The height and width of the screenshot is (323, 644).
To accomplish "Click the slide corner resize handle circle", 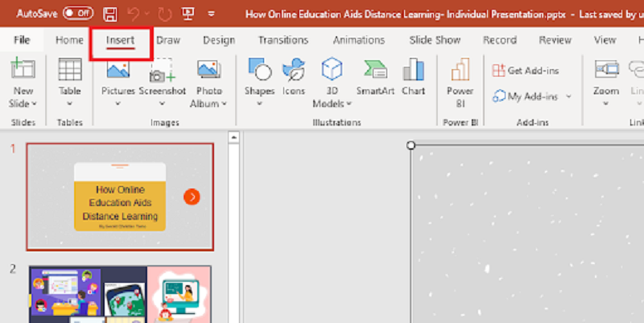I will (411, 145).
